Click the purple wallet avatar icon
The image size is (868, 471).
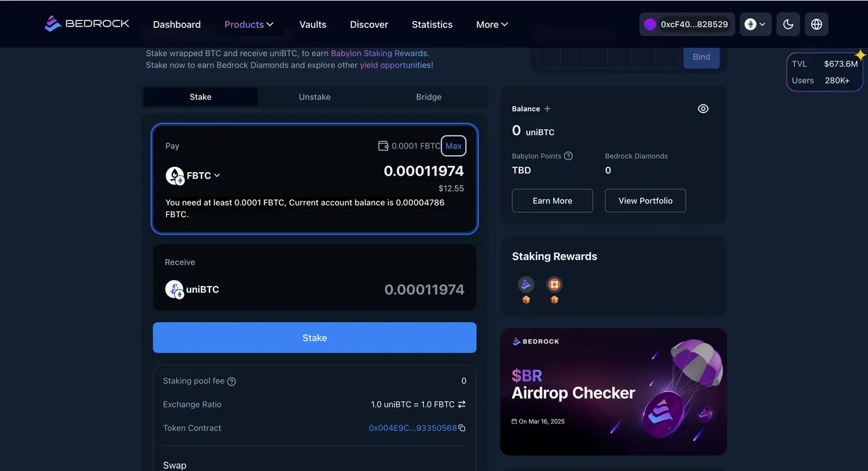(x=650, y=24)
